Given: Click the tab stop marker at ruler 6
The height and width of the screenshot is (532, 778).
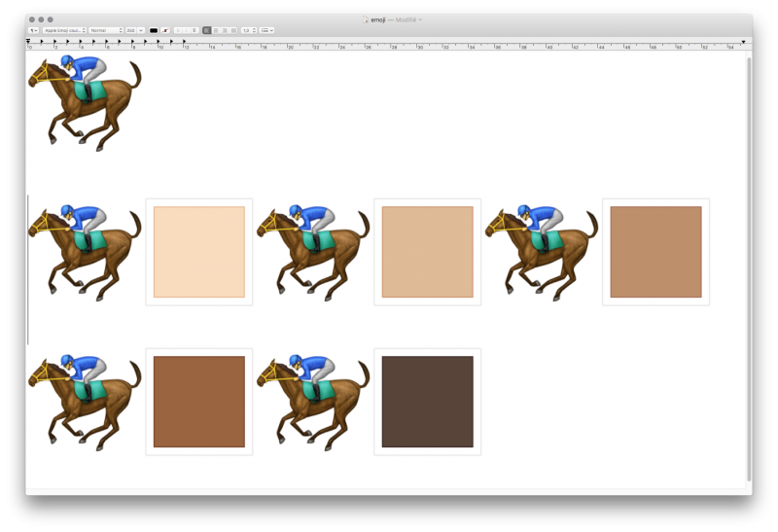Looking at the screenshot, I should point(106,41).
